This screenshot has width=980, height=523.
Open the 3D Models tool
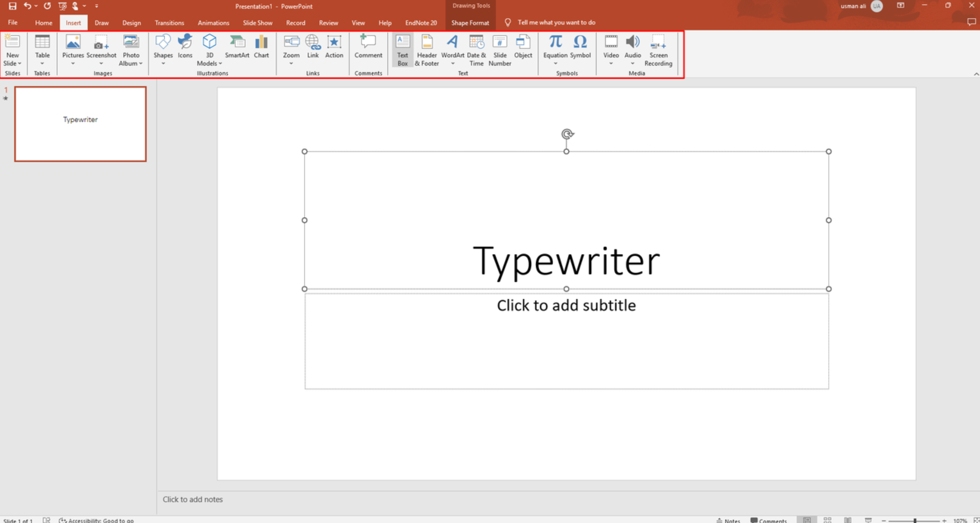pos(209,49)
